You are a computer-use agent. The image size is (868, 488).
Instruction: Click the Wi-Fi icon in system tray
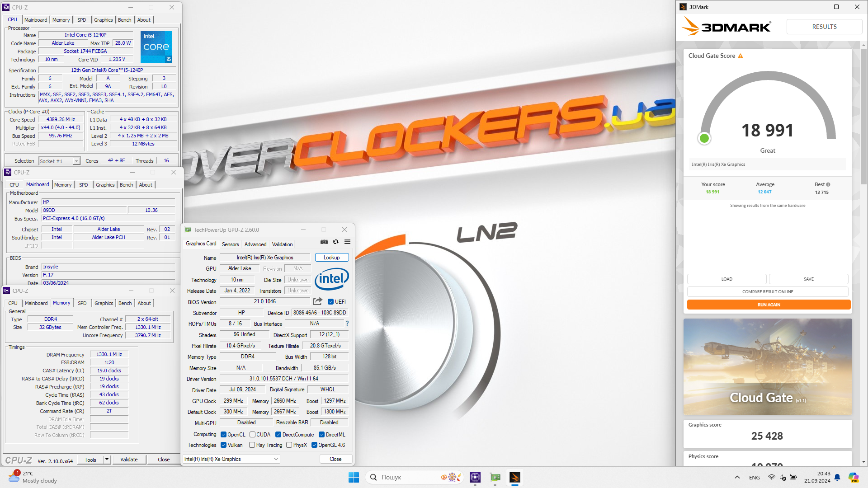pyautogui.click(x=772, y=477)
